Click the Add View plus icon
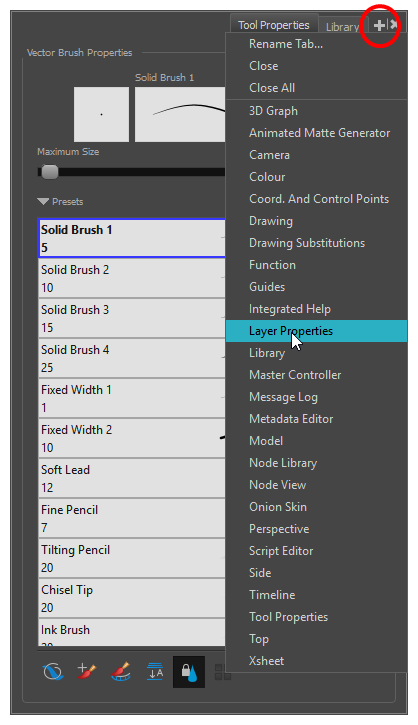The width and height of the screenshot is (418, 725). pos(379,25)
